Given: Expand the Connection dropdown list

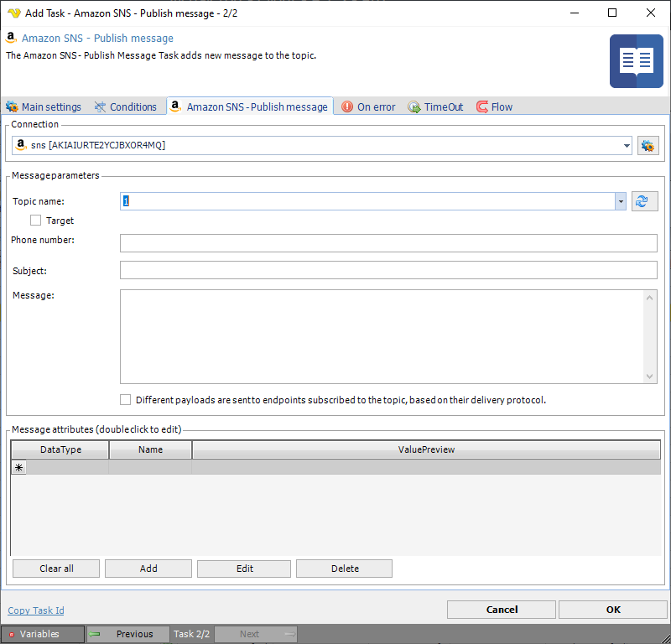Looking at the screenshot, I should pos(627,146).
